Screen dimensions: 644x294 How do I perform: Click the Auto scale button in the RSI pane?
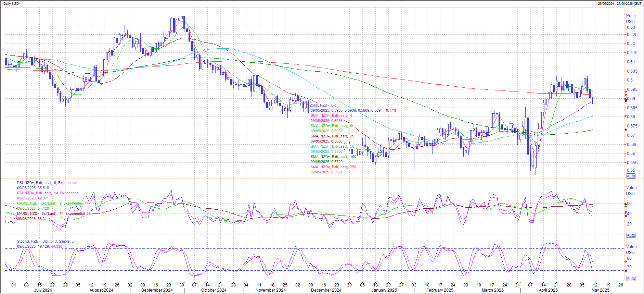coord(631,235)
